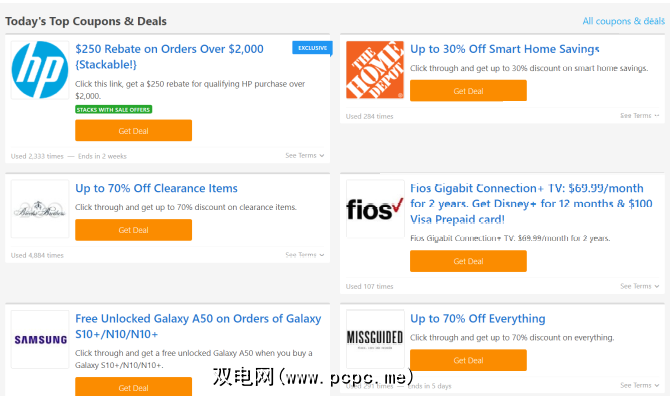The image size is (670, 400).
Task: Expand See Terms on Missguided deal
Action: 639,385
